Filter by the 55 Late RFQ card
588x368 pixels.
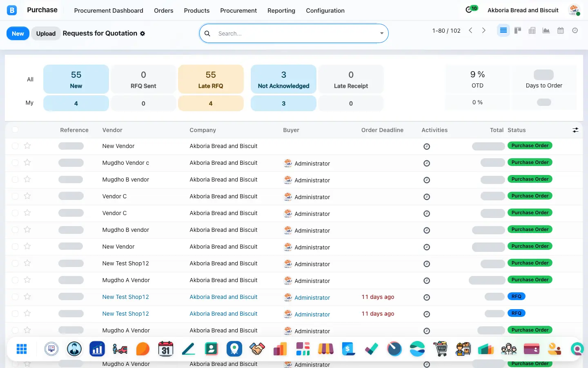[211, 79]
